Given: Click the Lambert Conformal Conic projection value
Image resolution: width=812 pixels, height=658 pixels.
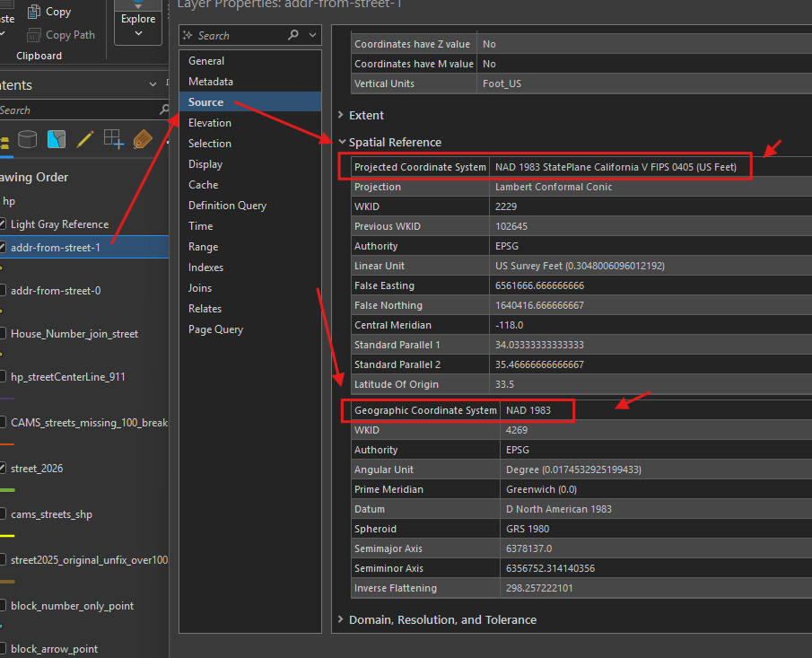Looking at the screenshot, I should (554, 187).
